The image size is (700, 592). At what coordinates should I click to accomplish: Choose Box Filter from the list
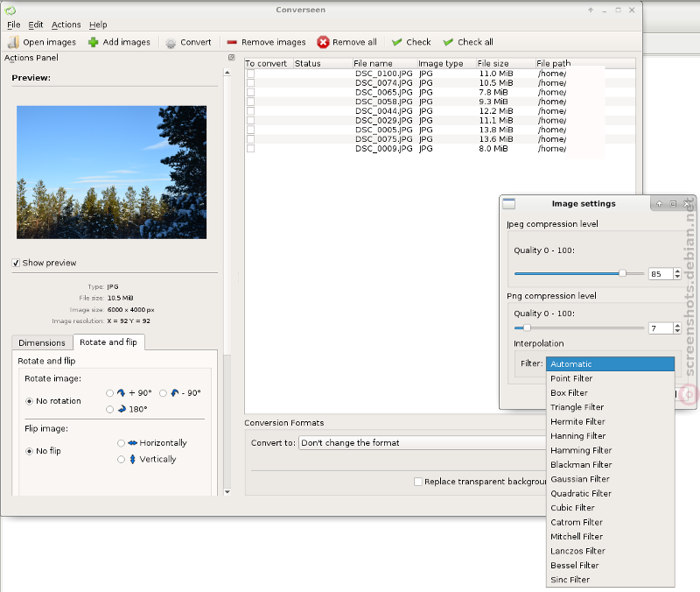tap(610, 392)
